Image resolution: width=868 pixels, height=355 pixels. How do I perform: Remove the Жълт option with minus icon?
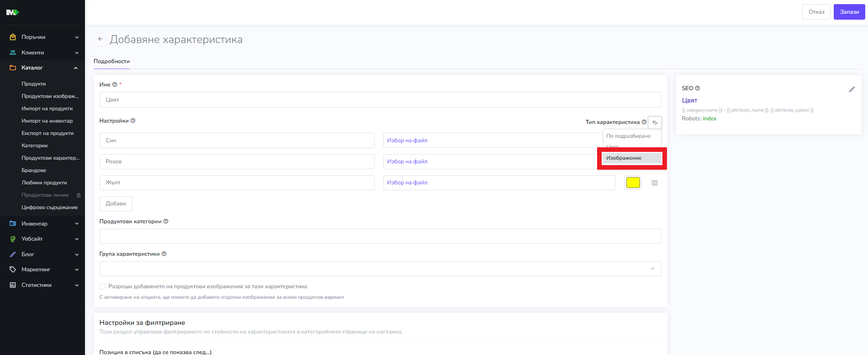click(654, 183)
